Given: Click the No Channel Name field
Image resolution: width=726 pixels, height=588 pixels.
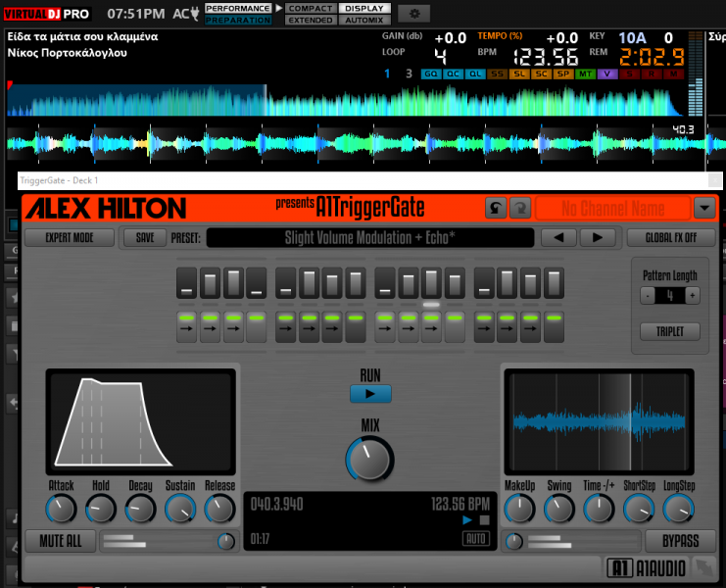Looking at the screenshot, I should (x=613, y=208).
